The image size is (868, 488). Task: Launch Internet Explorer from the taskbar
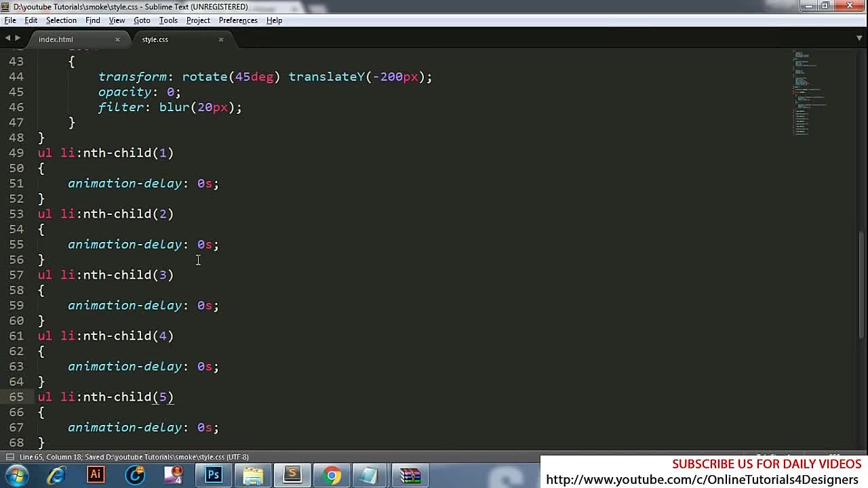click(56, 475)
